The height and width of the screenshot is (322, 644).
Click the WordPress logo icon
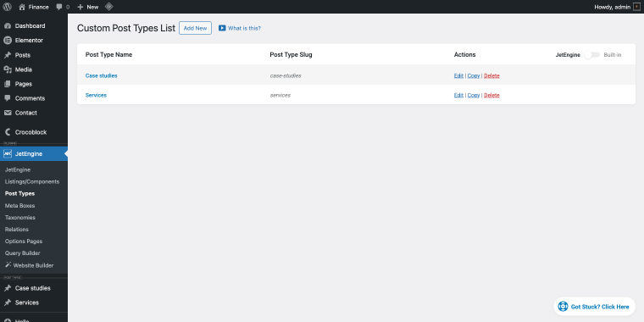(7, 7)
